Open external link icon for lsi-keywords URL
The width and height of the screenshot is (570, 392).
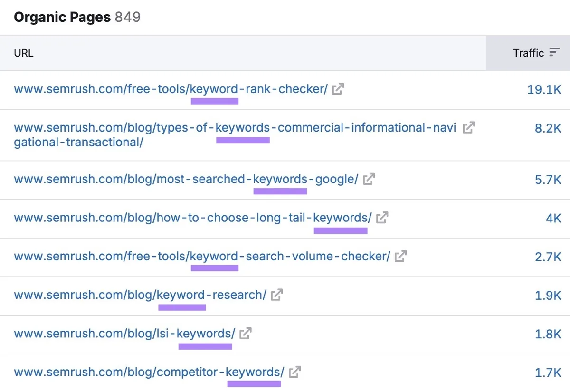[245, 334]
